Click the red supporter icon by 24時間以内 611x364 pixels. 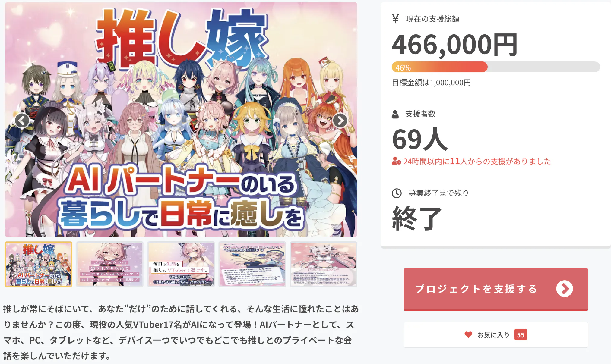(x=396, y=161)
